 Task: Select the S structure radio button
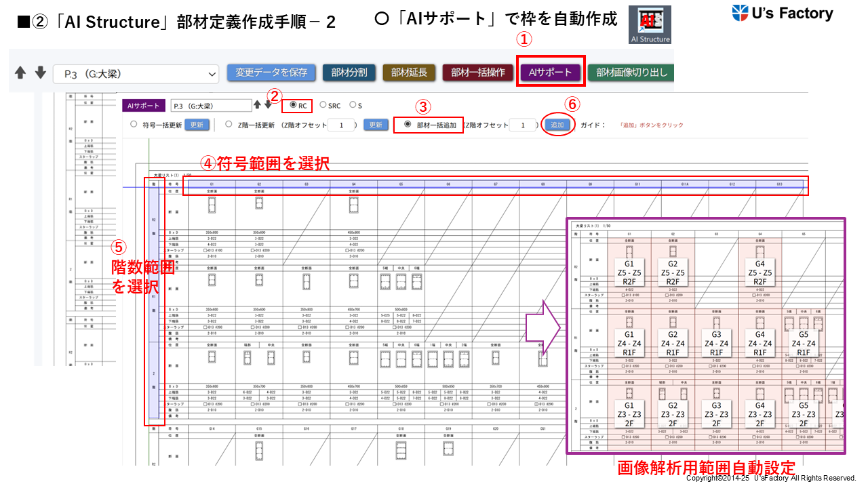click(x=353, y=105)
